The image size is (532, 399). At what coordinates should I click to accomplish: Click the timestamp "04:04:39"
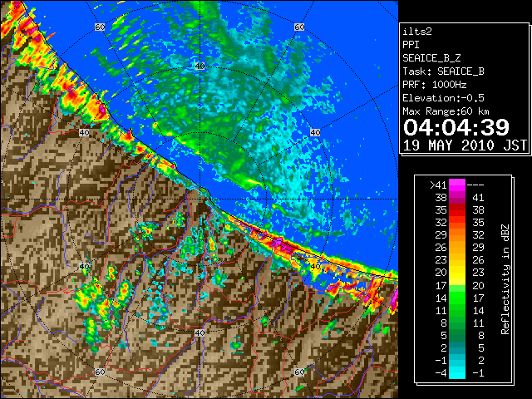click(456, 127)
